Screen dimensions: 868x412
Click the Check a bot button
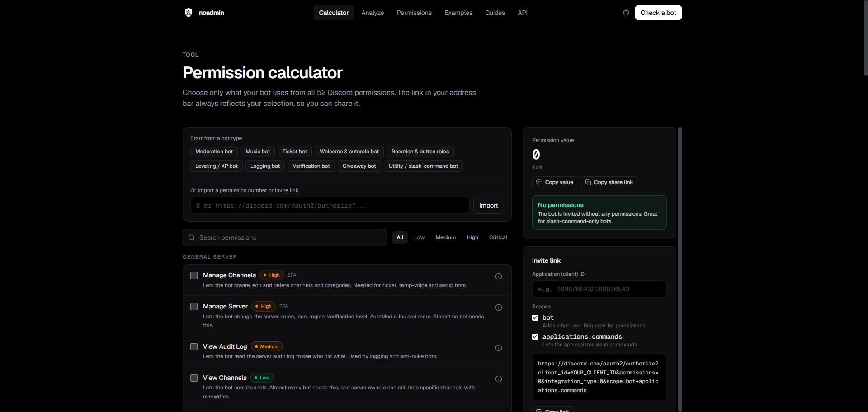(658, 13)
